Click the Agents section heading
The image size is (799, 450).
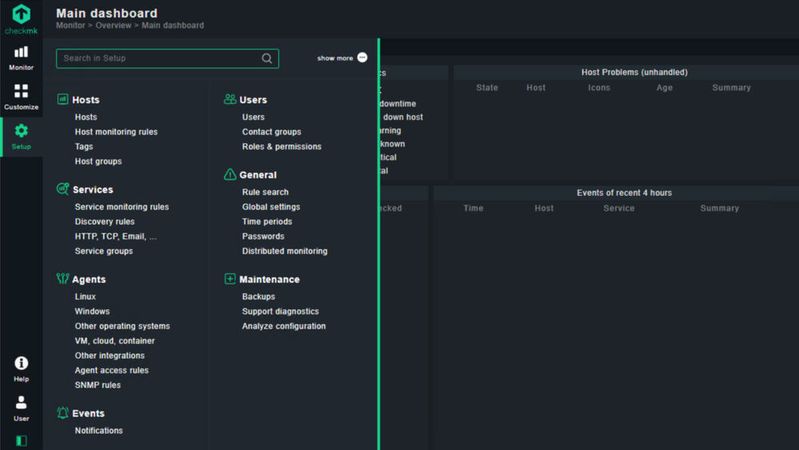click(89, 280)
